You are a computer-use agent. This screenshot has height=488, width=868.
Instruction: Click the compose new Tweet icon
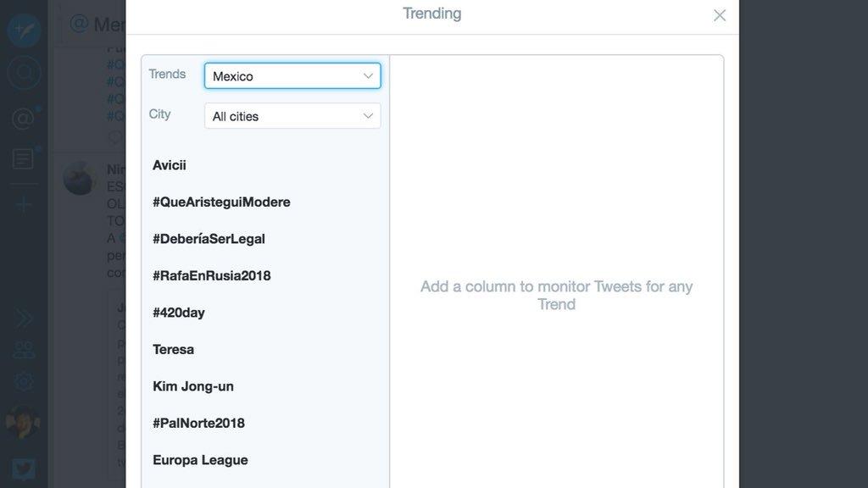tap(24, 30)
